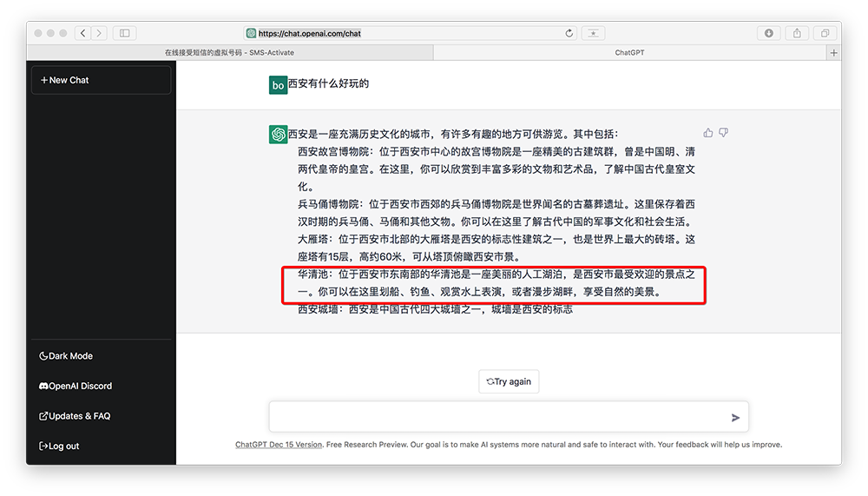Click the thumbs up icon on the response
This screenshot has width=868, height=496.
pyautogui.click(x=708, y=133)
